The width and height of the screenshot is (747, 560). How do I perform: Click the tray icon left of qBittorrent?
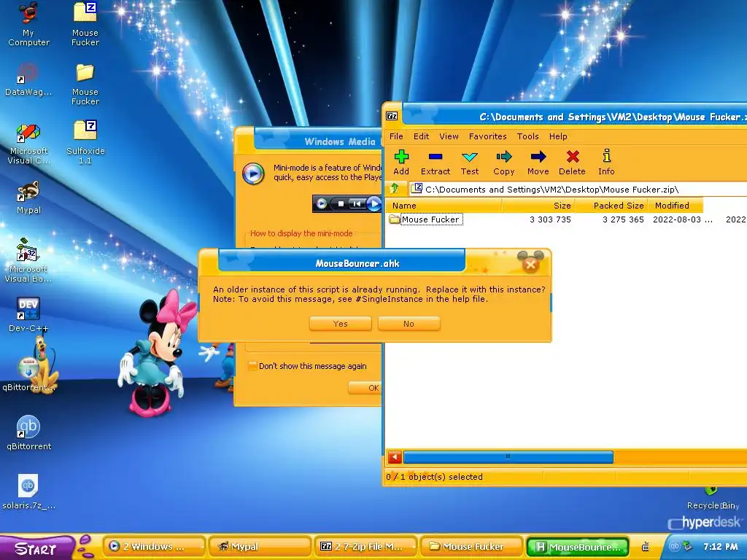click(646, 546)
